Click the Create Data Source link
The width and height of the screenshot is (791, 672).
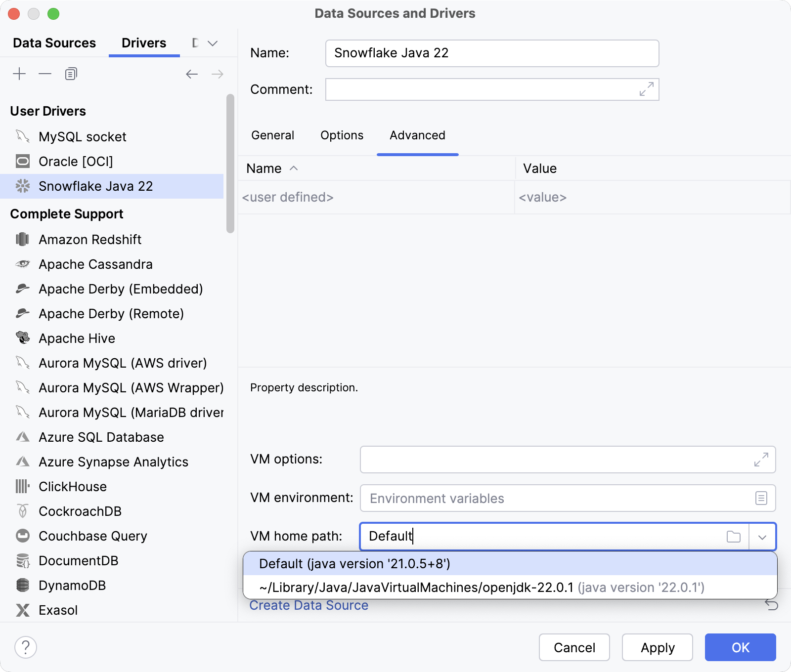[x=308, y=605]
